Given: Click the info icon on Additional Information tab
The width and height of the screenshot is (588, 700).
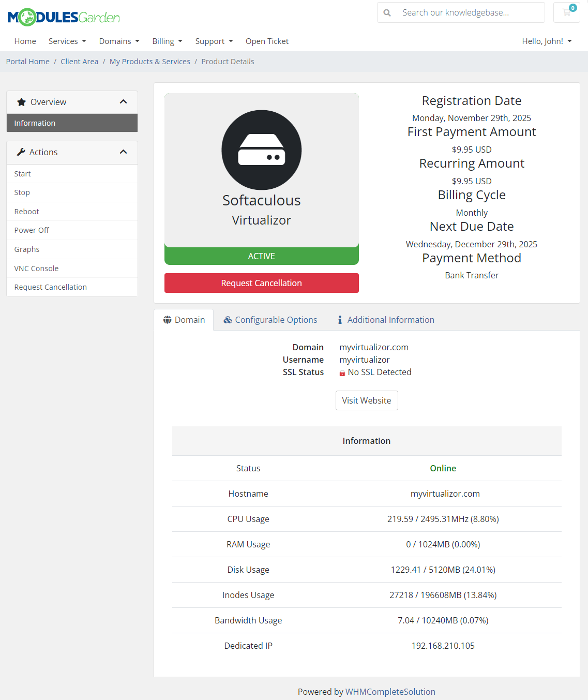Looking at the screenshot, I should 340,319.
